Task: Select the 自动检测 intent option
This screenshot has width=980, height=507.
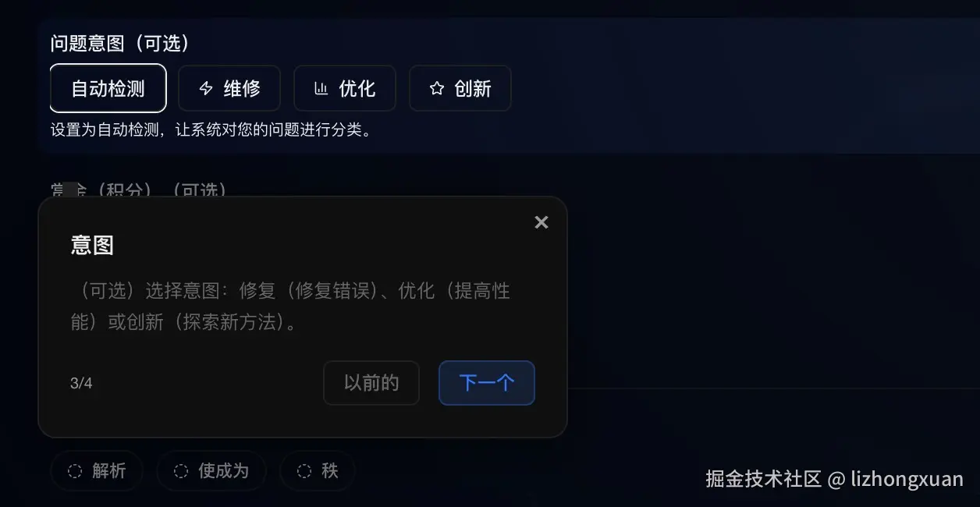Action: pos(108,88)
